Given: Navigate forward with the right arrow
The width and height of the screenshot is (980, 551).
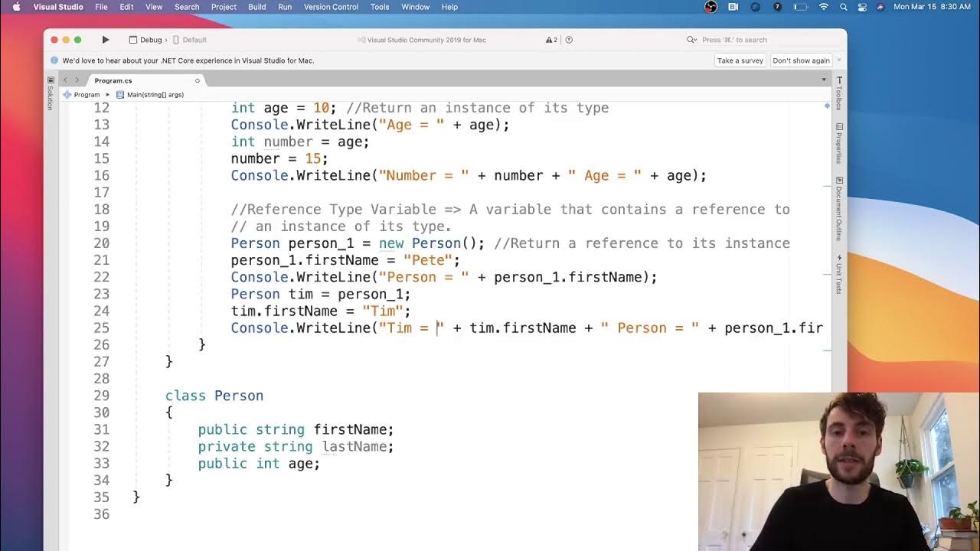Looking at the screenshot, I should coord(77,80).
